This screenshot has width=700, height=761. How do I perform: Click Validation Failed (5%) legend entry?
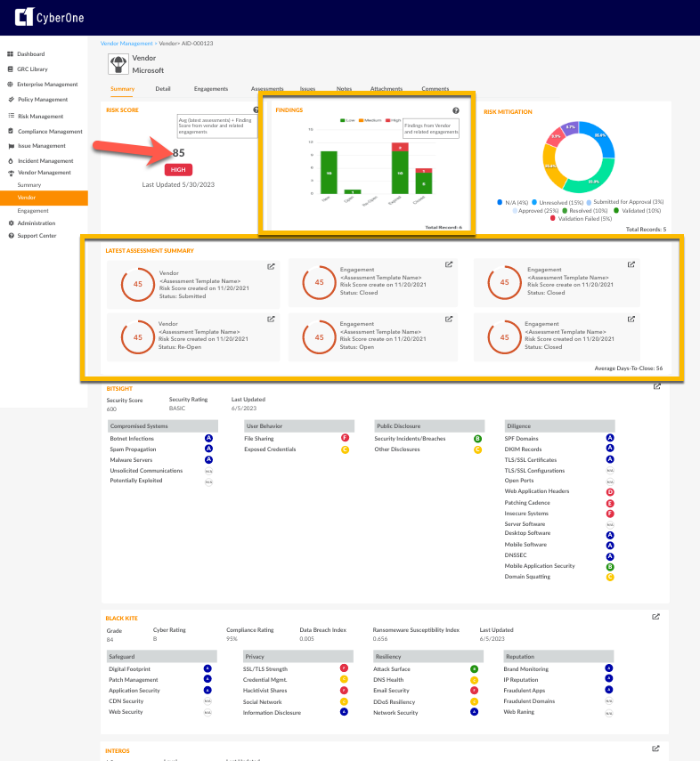pos(581,219)
